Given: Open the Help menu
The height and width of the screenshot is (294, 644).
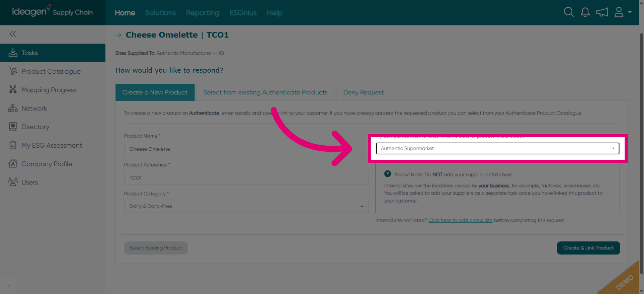Looking at the screenshot, I should pos(274,13).
